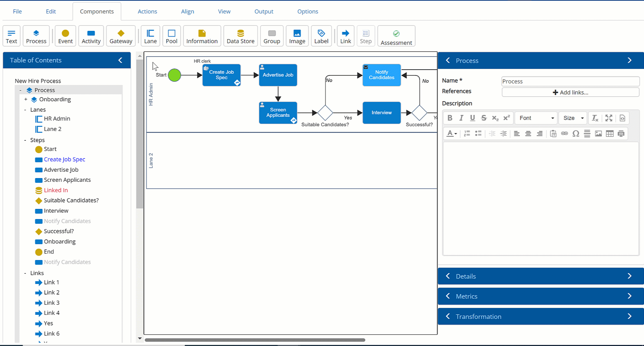644x346 pixels.
Task: Open the text color picker
Action: 452,133
